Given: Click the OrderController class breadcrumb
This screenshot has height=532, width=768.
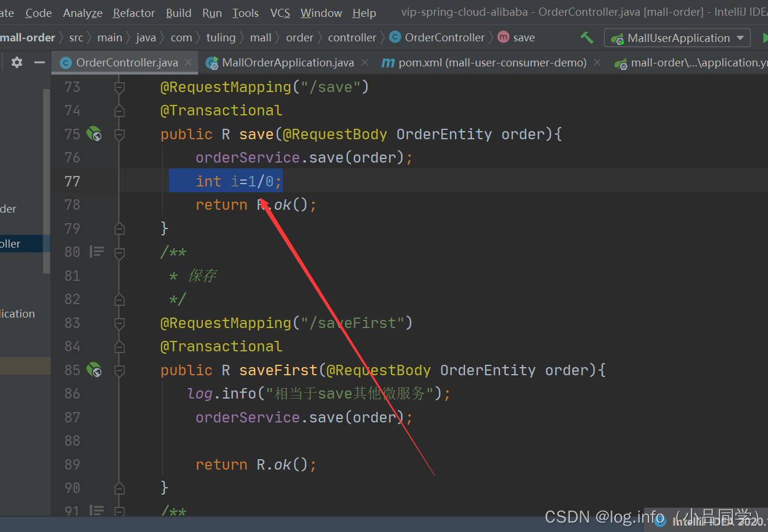Looking at the screenshot, I should (x=437, y=38).
